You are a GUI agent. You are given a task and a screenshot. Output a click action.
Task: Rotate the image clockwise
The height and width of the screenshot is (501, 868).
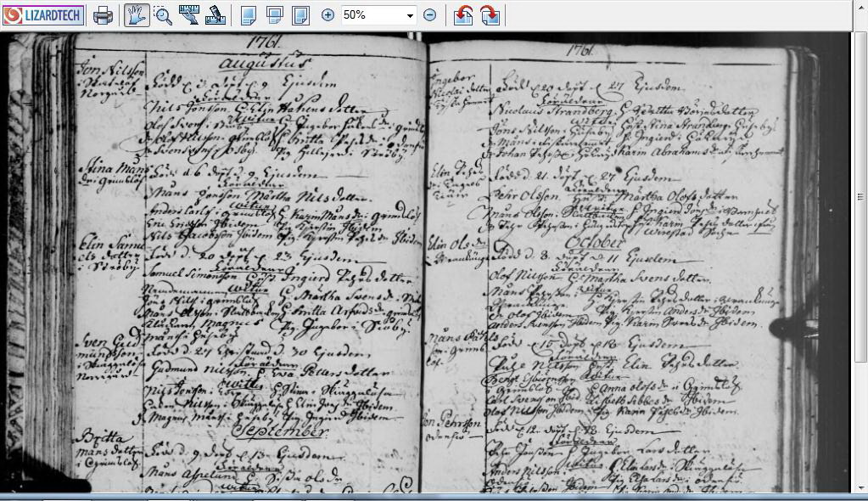tap(490, 15)
